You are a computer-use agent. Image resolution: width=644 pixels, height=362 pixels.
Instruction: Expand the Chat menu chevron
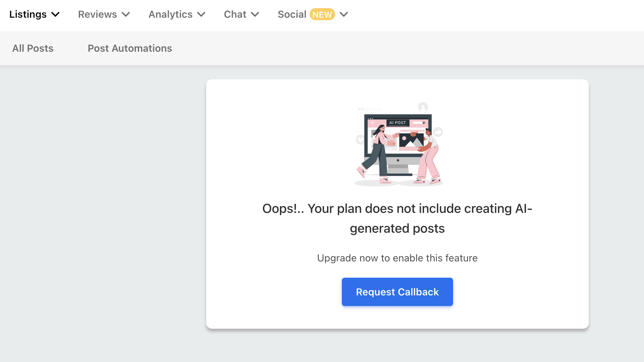pyautogui.click(x=255, y=15)
